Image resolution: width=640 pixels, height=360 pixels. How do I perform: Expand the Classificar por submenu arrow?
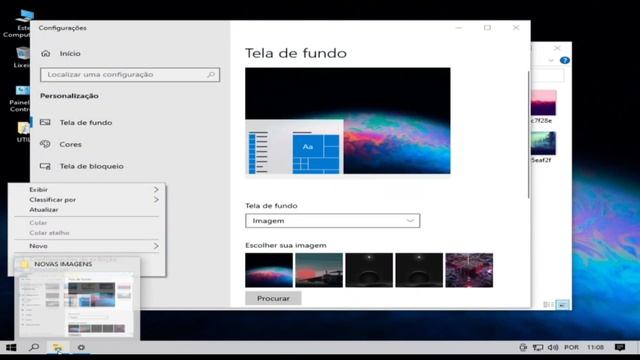click(156, 200)
